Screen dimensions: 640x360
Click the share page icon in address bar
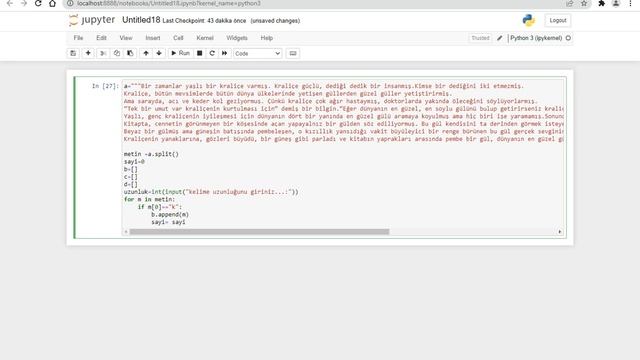point(570,4)
